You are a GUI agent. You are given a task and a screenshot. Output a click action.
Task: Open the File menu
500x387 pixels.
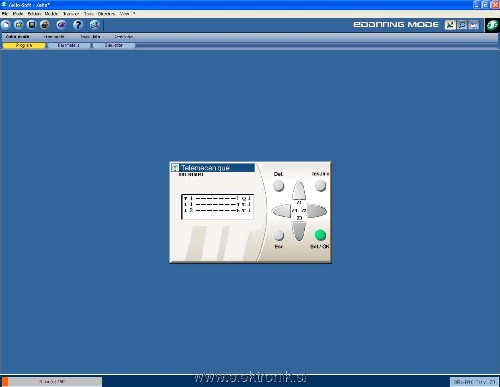(x=5, y=14)
